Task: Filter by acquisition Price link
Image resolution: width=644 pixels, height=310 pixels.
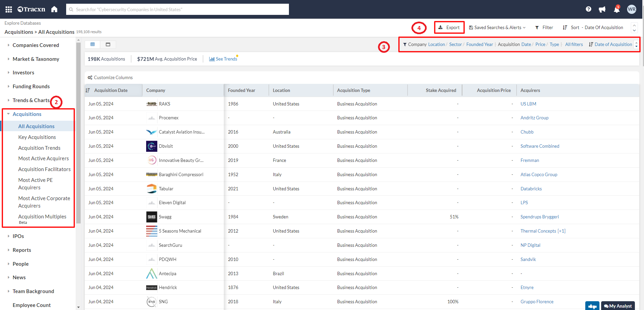Action: pyautogui.click(x=540, y=44)
